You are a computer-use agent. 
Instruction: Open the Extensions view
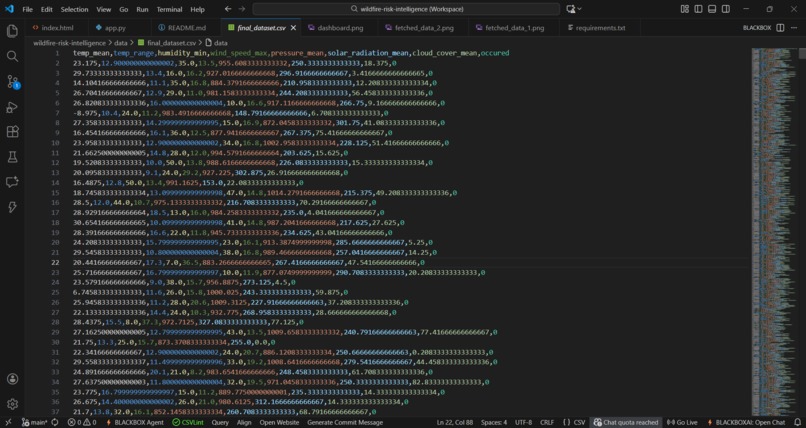pyautogui.click(x=12, y=132)
